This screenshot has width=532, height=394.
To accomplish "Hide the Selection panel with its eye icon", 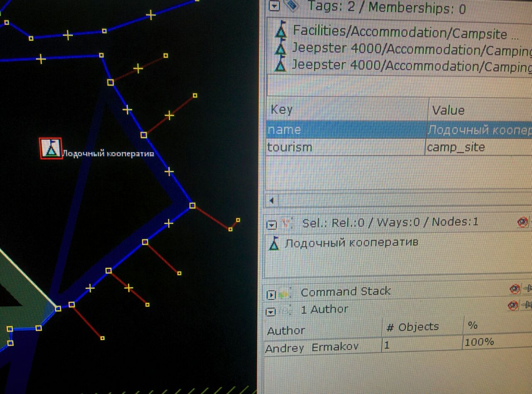I will (522, 222).
